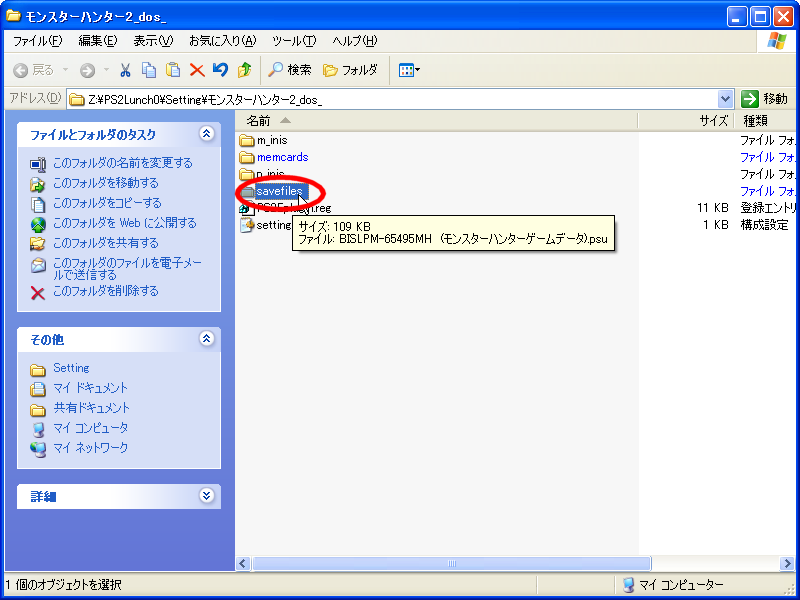Click このフォルダを削除する link

pyautogui.click(x=106, y=291)
